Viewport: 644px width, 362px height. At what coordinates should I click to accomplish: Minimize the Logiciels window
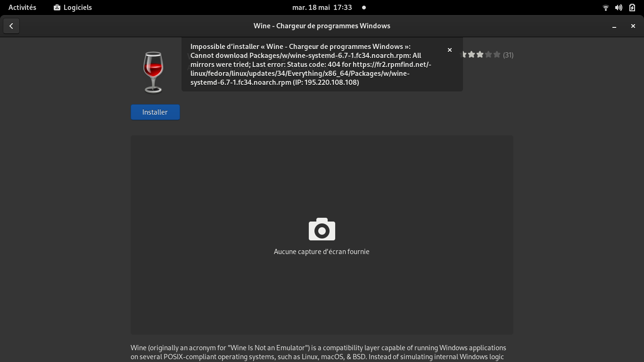[614, 26]
